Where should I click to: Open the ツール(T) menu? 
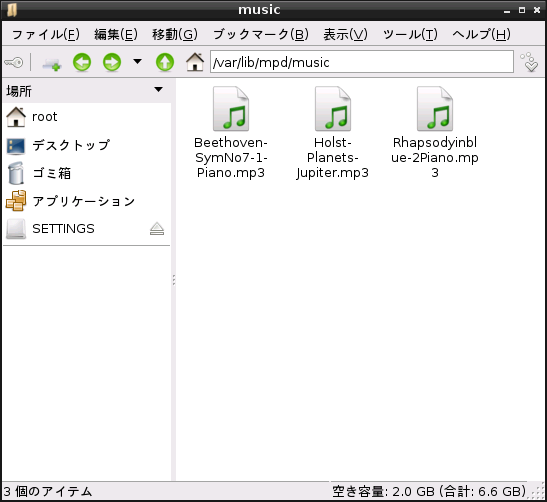tap(410, 34)
